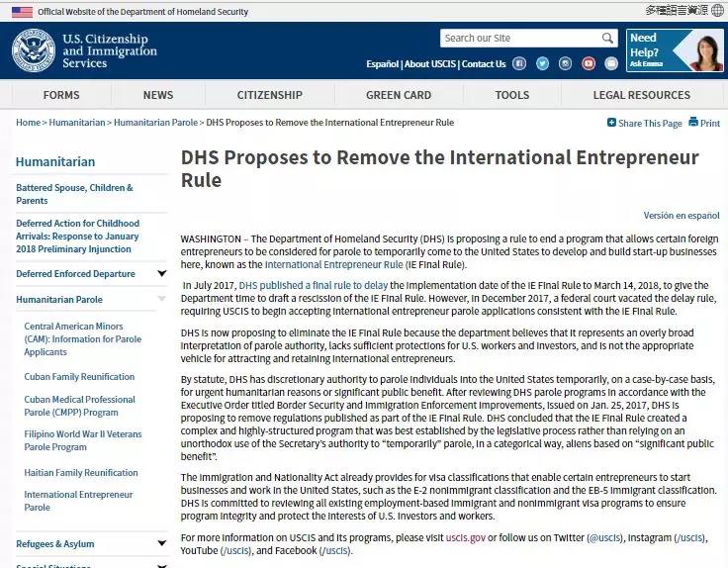Click the U.S. Citizenship and Immigration Services title

(x=110, y=50)
